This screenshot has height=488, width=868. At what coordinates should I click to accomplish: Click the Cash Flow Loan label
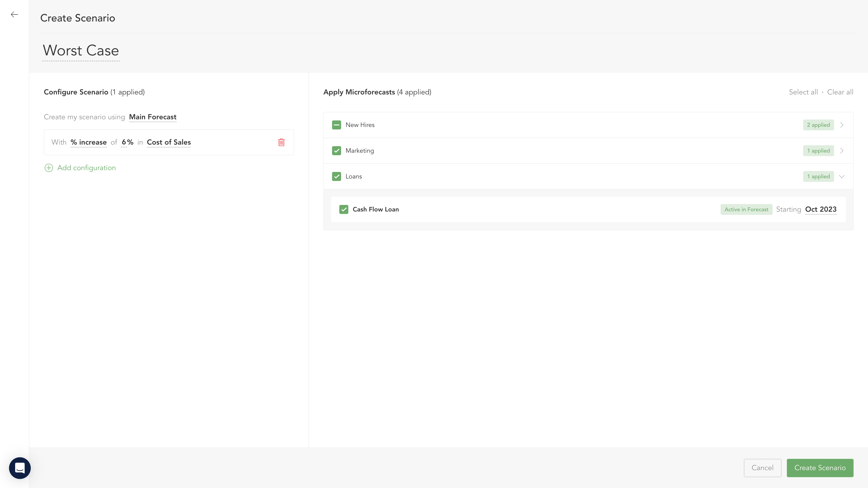tap(376, 209)
